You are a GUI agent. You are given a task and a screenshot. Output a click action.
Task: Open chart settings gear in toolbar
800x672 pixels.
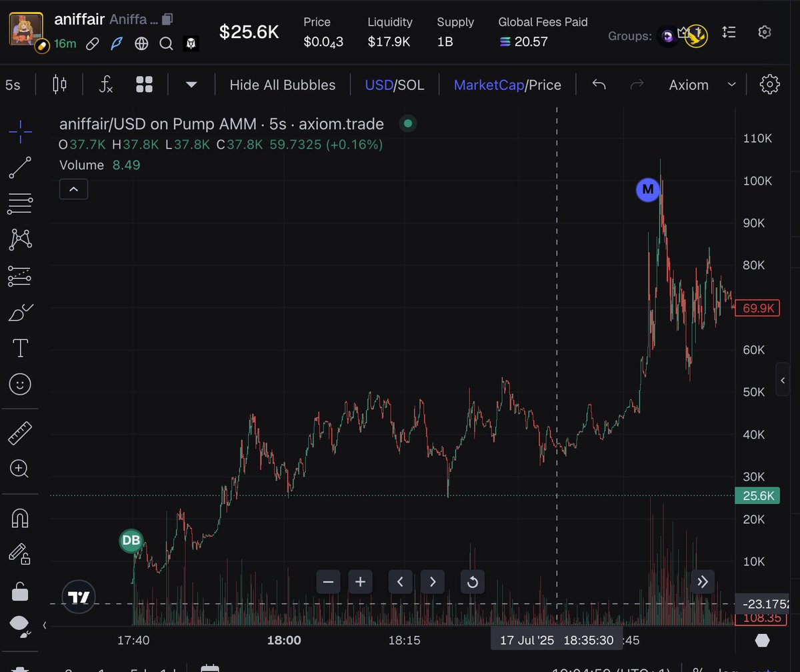coord(770,85)
